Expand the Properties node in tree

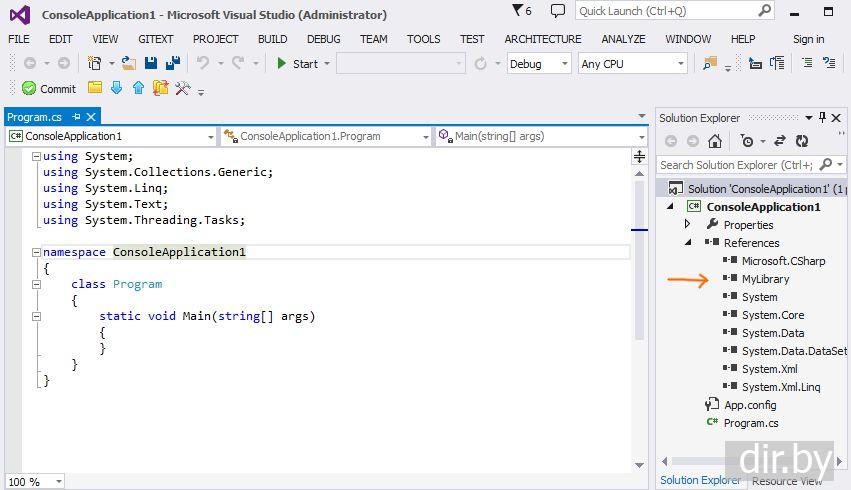point(688,225)
